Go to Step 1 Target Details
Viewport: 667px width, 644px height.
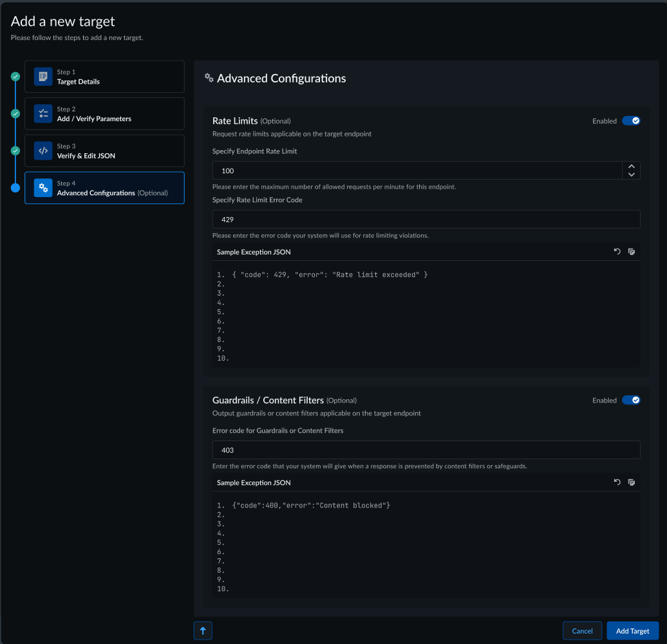104,77
